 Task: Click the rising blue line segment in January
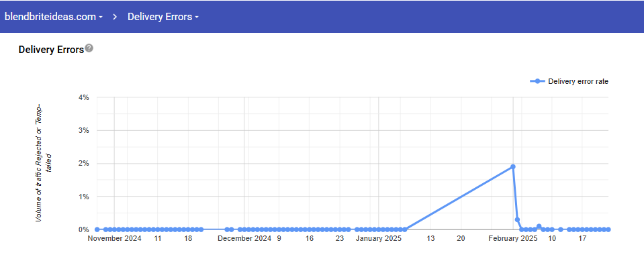(459, 198)
